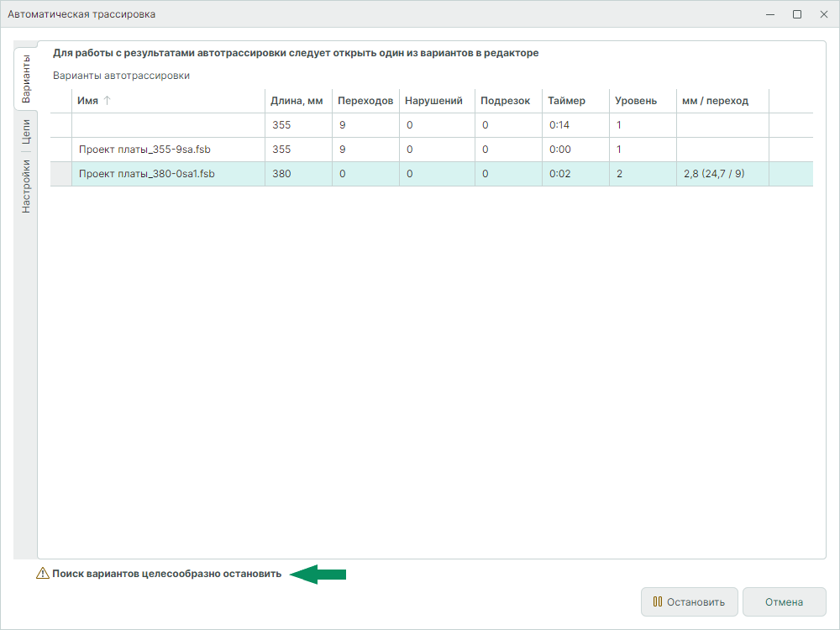Select the Варианты tab
840x630 pixels.
pos(26,79)
